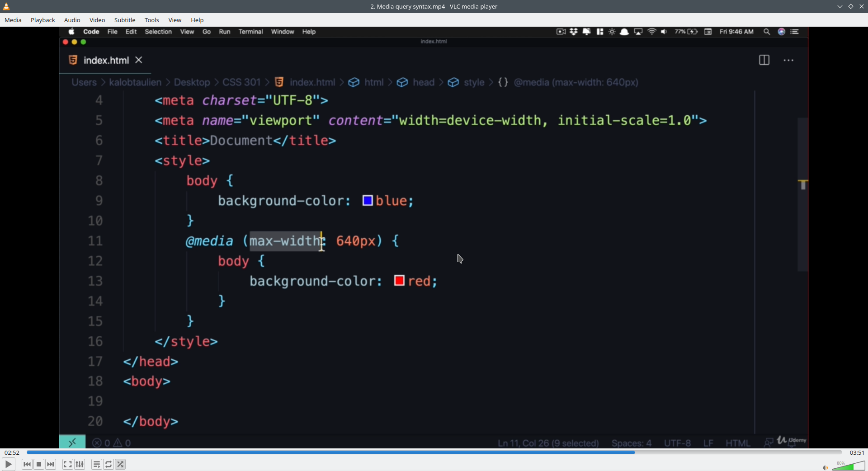
Task: Open the VLC View menu
Action: coord(175,20)
